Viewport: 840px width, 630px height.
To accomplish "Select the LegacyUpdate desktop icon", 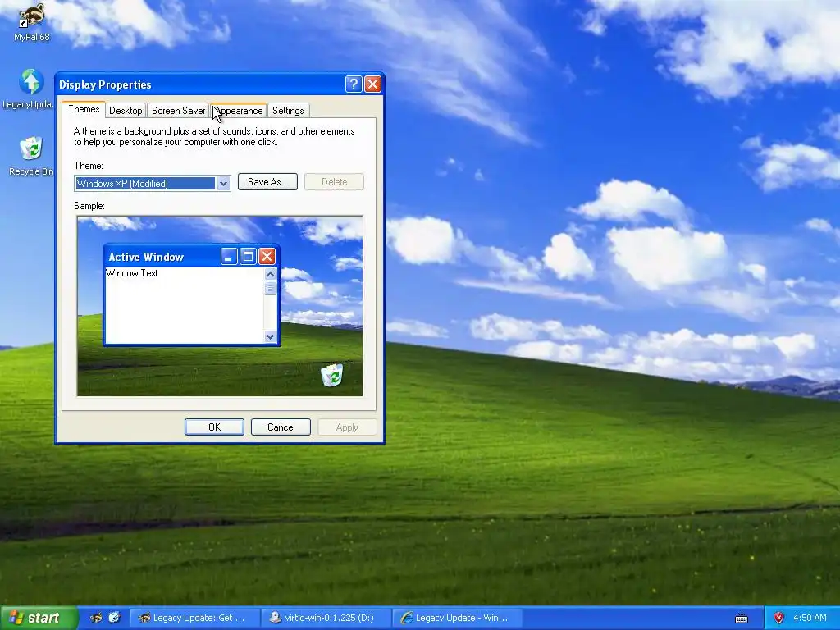I will [x=30, y=89].
